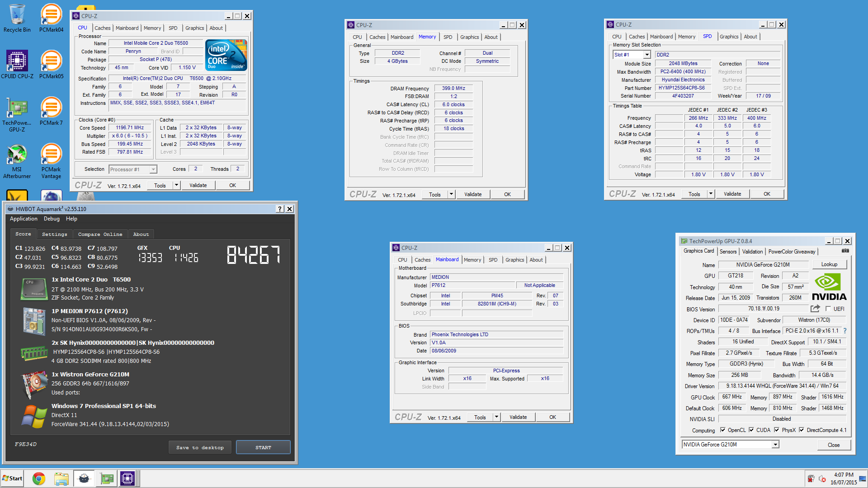868x488 pixels.
Task: Select the CPU-Z taskbar icon
Action: tap(127, 479)
